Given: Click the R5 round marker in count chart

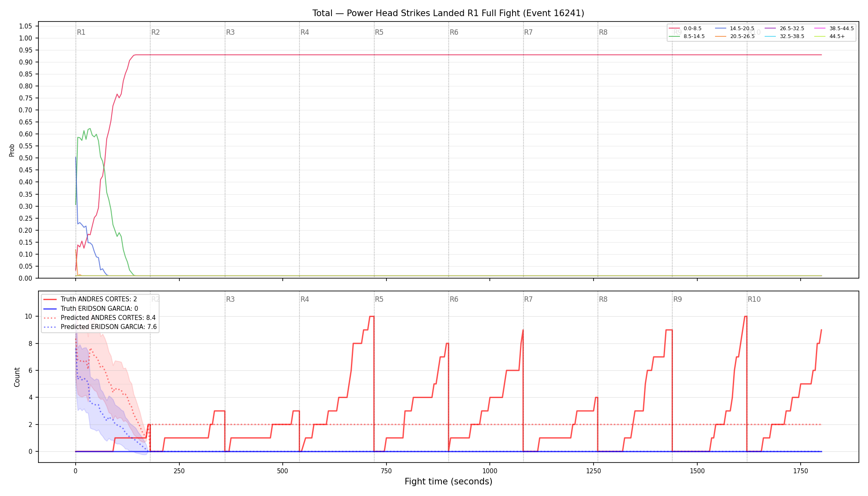Looking at the screenshot, I should point(379,299).
